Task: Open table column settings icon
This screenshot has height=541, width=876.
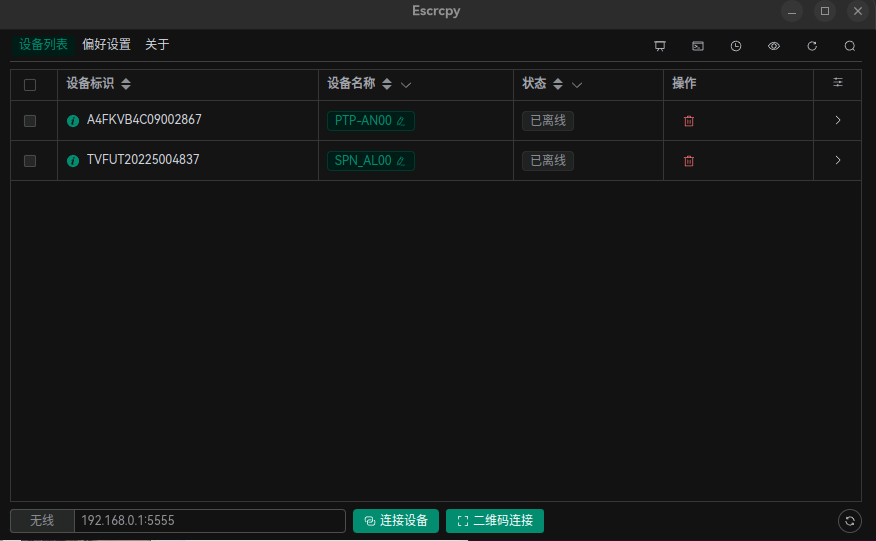Action: 837,83
